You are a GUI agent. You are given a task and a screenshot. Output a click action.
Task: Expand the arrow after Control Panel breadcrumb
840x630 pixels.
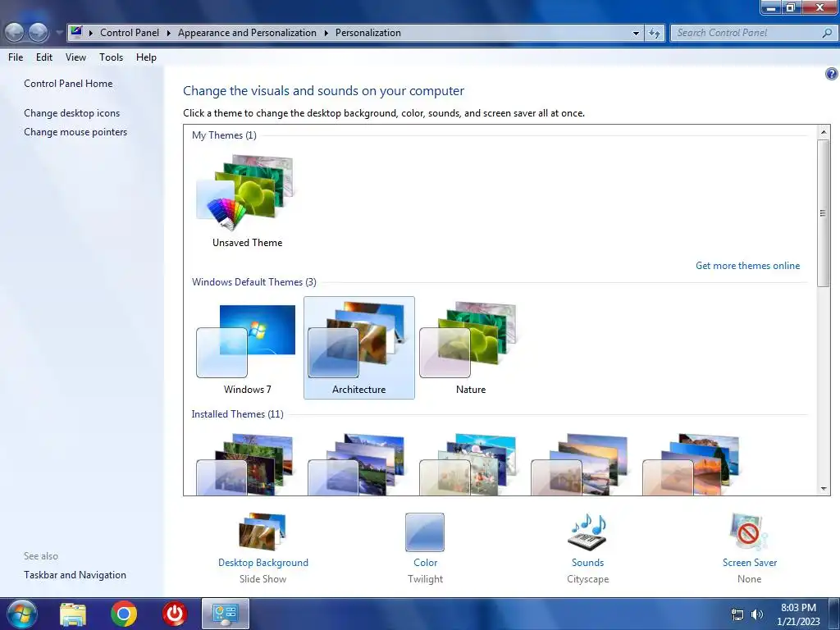click(x=168, y=33)
